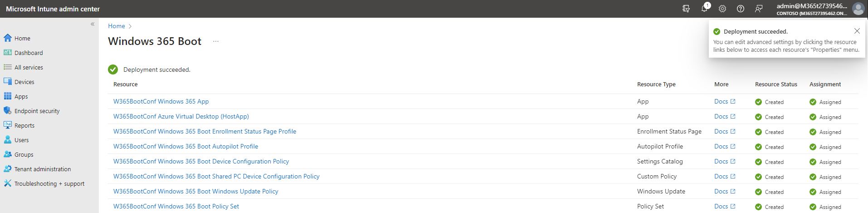This screenshot has width=868, height=213.
Task: Click the Devices icon in sidebar
Action: pyautogui.click(x=8, y=82)
